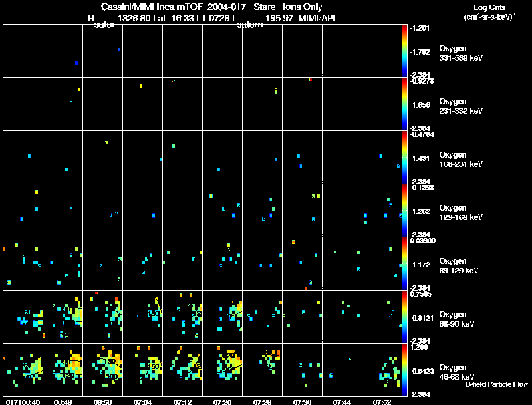Image resolution: width=532 pixels, height=405 pixels.
Task: Click the '07:28' time axis label
Action: click(x=262, y=402)
